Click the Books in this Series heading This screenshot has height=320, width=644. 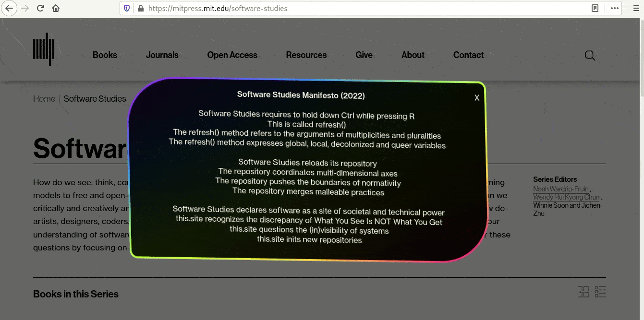(76, 294)
